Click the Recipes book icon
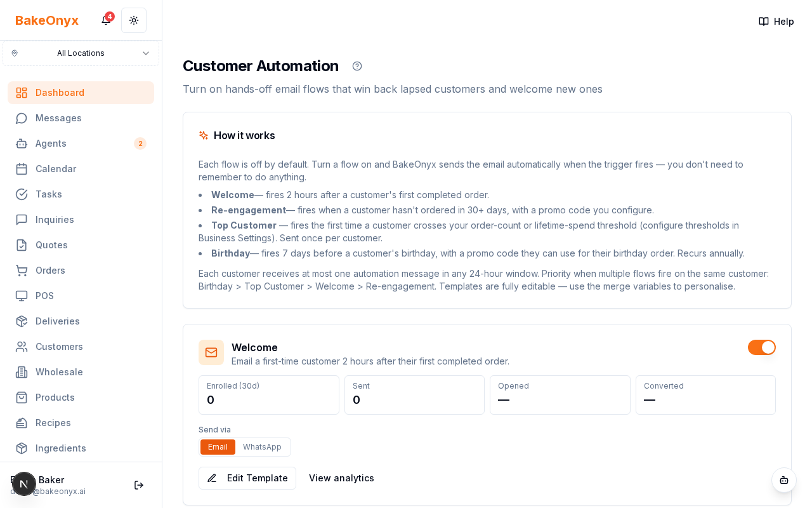Screen dimensions: 812x508 pyautogui.click(x=22, y=423)
